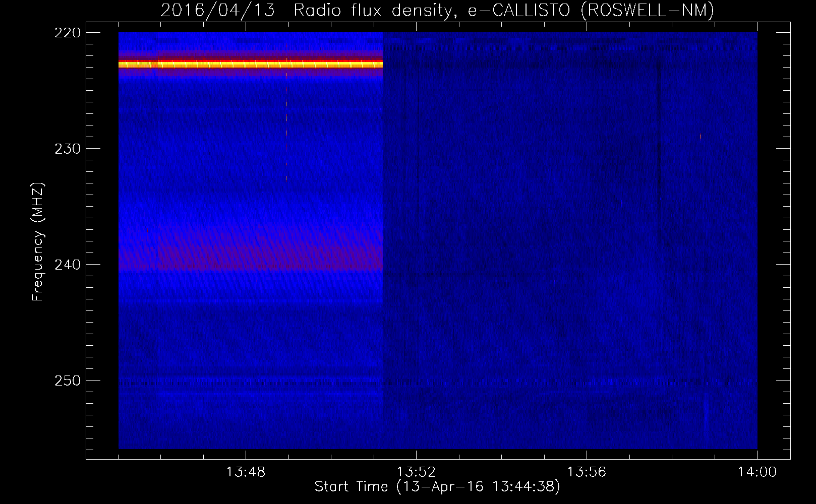816x504 pixels.
Task: Click the 13:48 time tick label
Action: pos(246,472)
